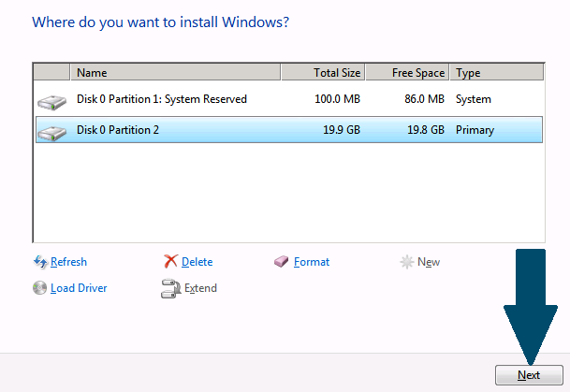Click the Extend option label

[x=200, y=288]
